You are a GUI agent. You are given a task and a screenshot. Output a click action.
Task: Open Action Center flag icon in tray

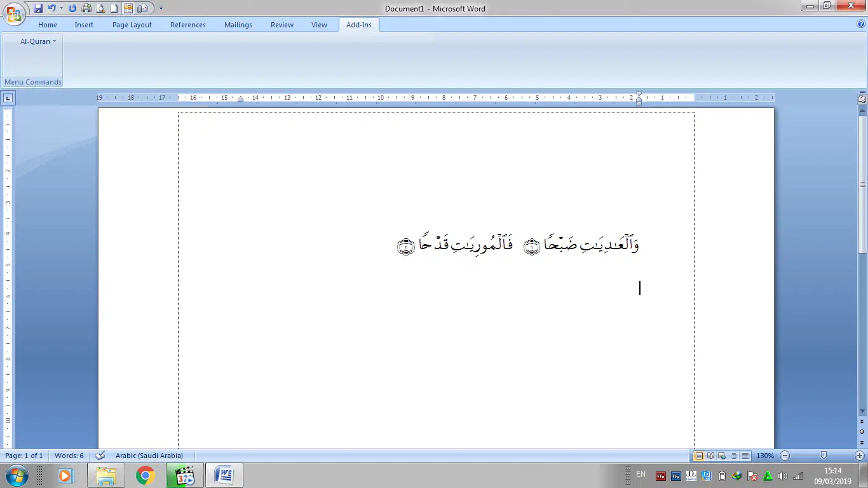(752, 476)
